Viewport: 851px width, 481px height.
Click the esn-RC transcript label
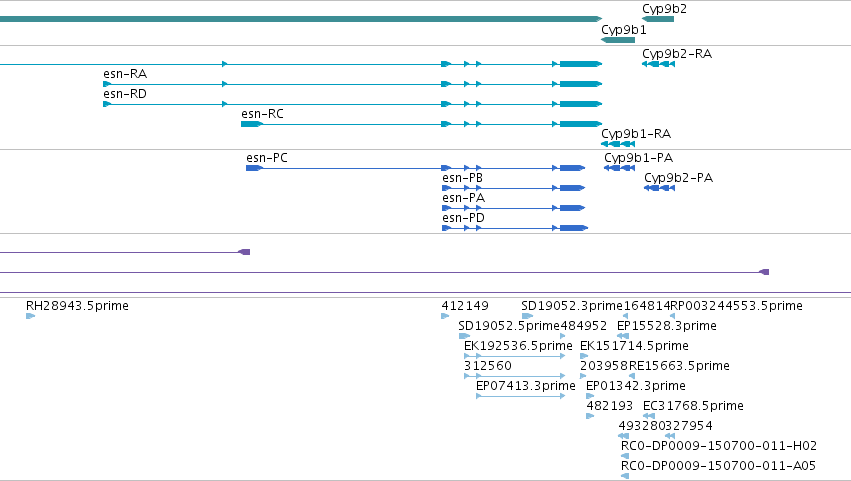[x=262, y=114]
